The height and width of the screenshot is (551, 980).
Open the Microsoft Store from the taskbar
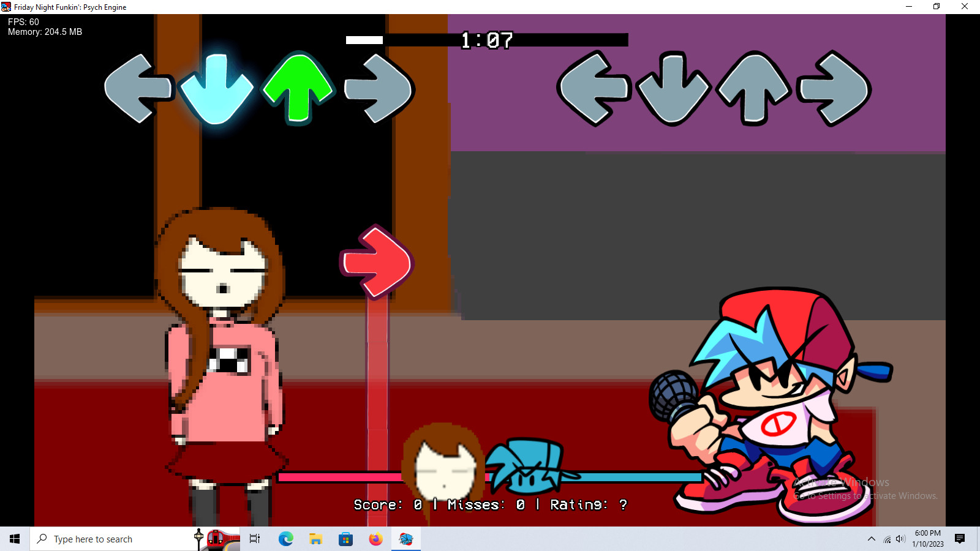tap(345, 539)
